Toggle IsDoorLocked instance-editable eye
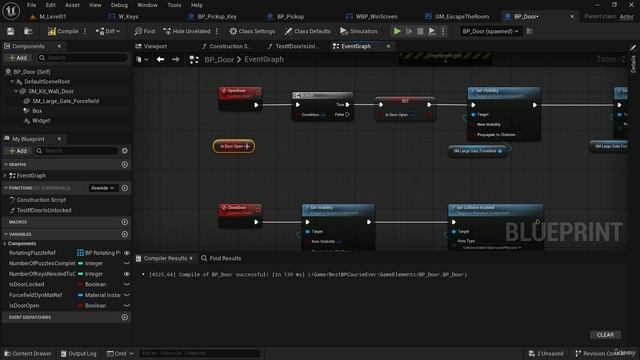 click(127, 284)
